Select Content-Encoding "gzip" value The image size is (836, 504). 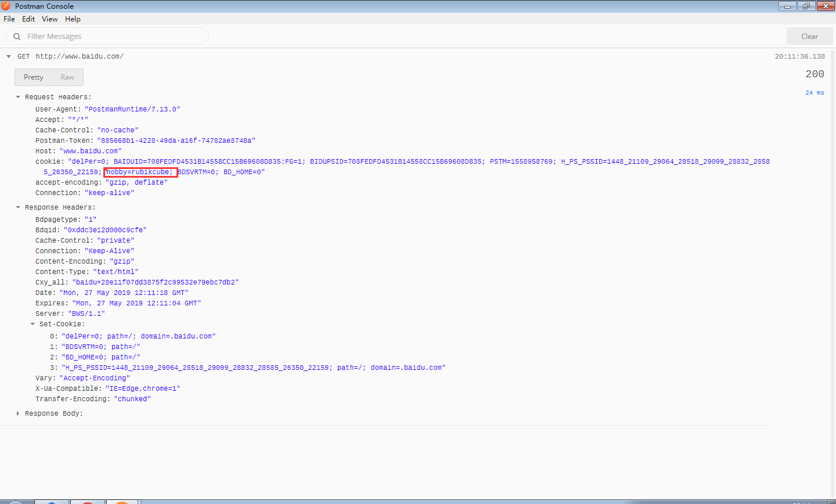point(122,261)
